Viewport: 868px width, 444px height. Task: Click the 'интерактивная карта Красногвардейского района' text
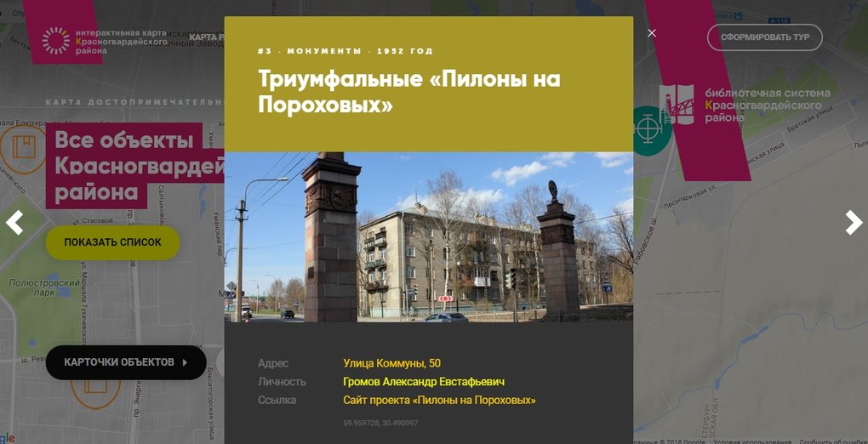[x=121, y=42]
